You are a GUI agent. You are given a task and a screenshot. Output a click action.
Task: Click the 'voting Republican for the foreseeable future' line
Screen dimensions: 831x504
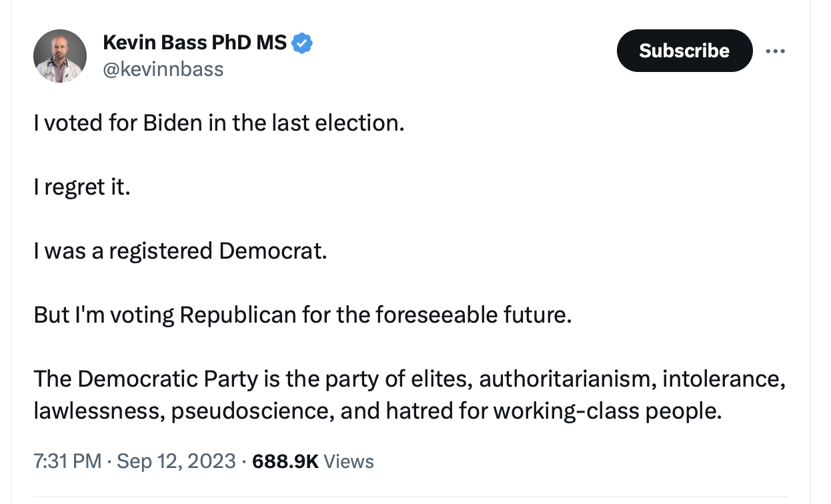pyautogui.click(x=303, y=315)
